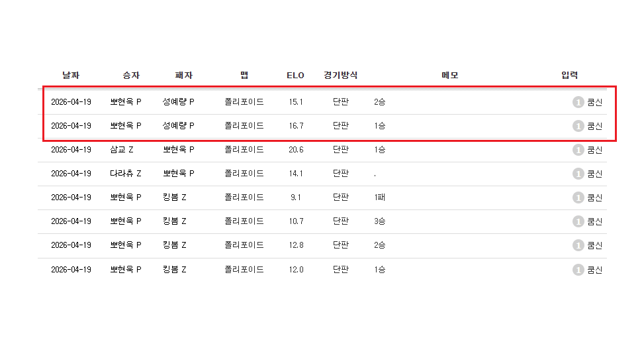The height and width of the screenshot is (342, 644).
Task: Open loser 성예량 P in the 15.1 row
Action: coord(179,102)
